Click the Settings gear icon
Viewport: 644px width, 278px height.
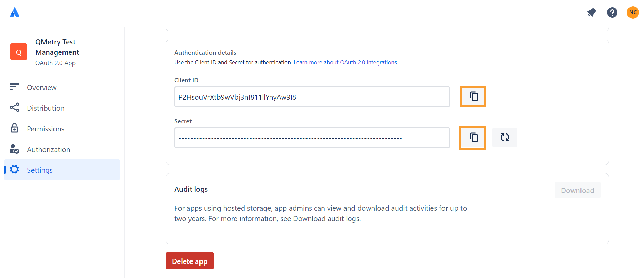(14, 169)
